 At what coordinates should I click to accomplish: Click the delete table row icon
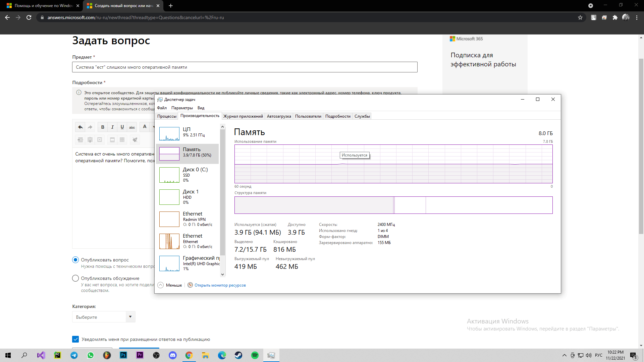click(x=80, y=140)
